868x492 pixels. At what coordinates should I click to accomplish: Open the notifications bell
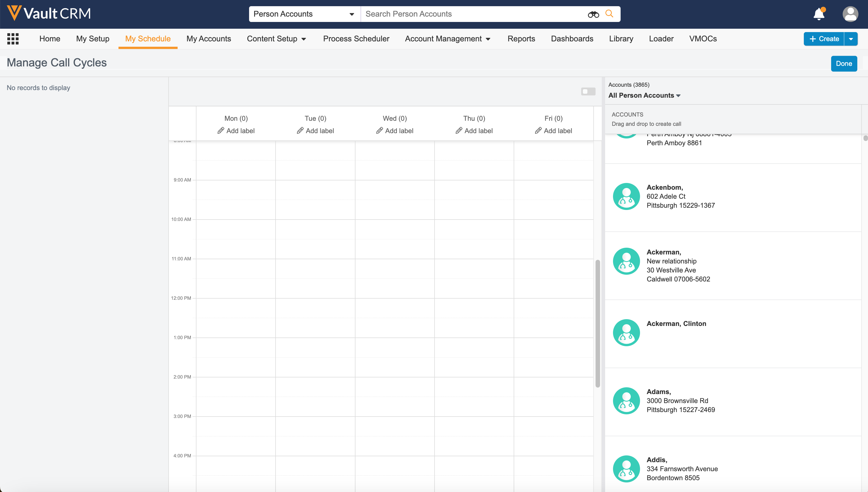point(819,14)
